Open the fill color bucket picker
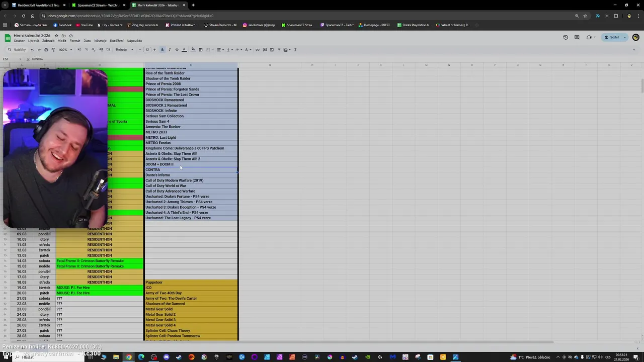The image size is (644, 362). [193, 50]
